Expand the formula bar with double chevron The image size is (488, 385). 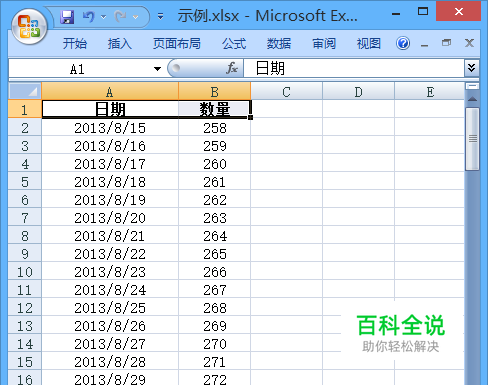tap(471, 68)
